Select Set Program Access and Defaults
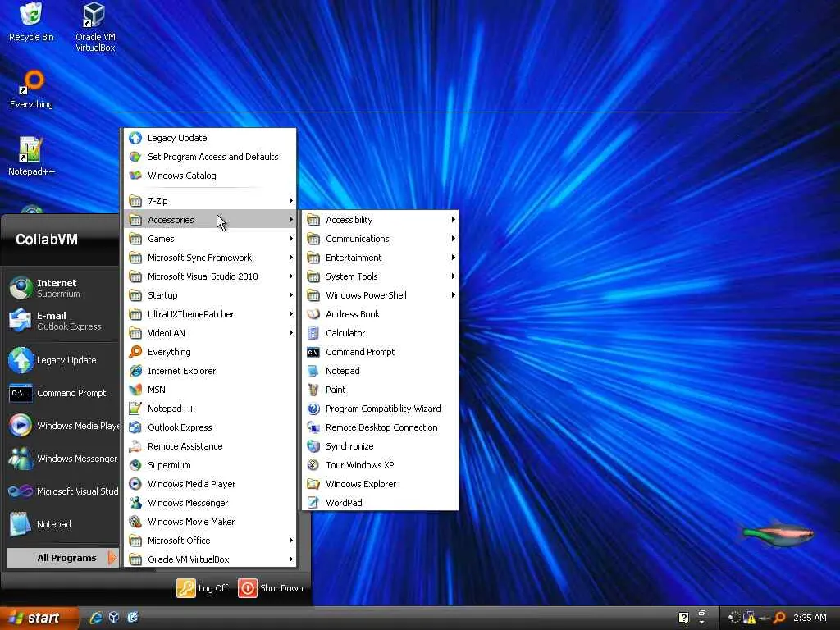The height and width of the screenshot is (630, 840). click(x=210, y=157)
